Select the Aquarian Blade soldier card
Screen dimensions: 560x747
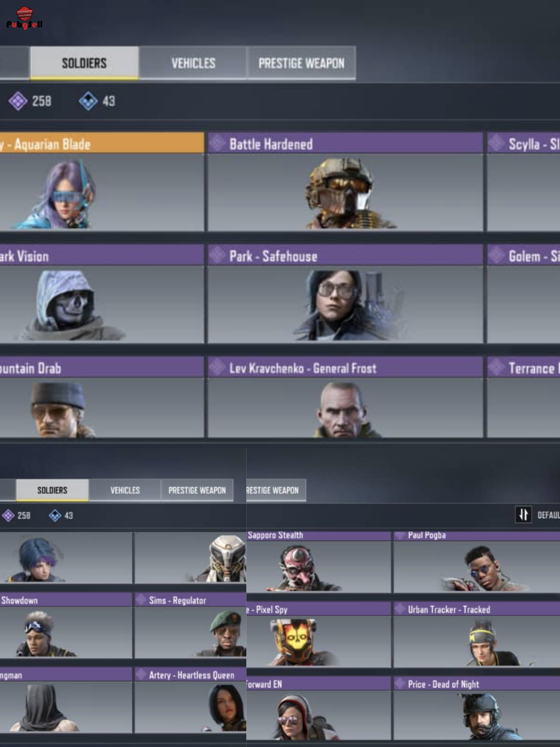click(x=101, y=182)
